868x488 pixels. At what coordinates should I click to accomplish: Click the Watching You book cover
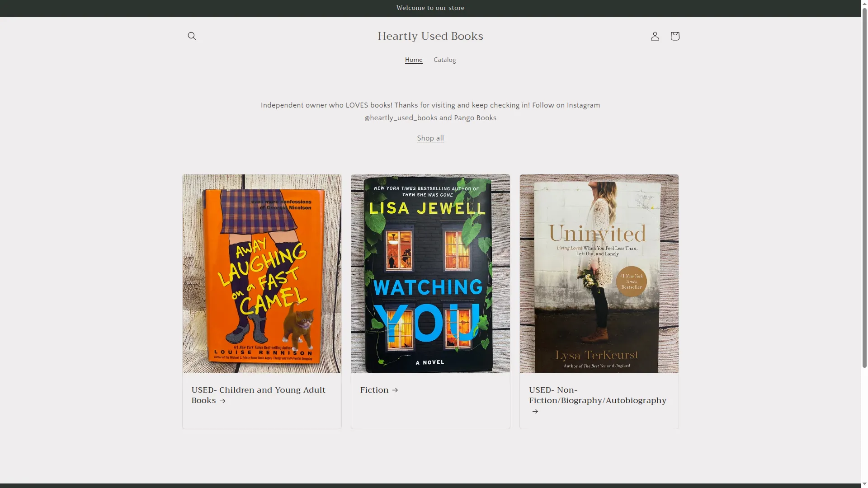(x=430, y=273)
